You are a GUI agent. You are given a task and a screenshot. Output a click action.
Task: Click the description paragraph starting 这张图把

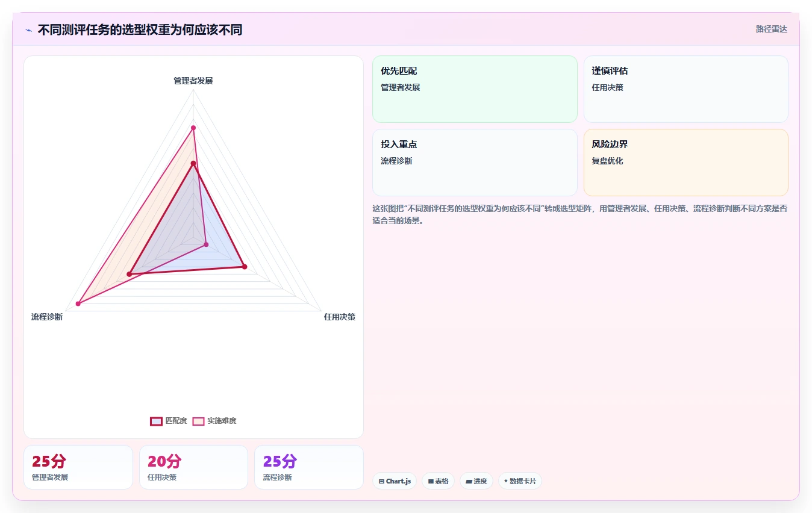(580, 214)
